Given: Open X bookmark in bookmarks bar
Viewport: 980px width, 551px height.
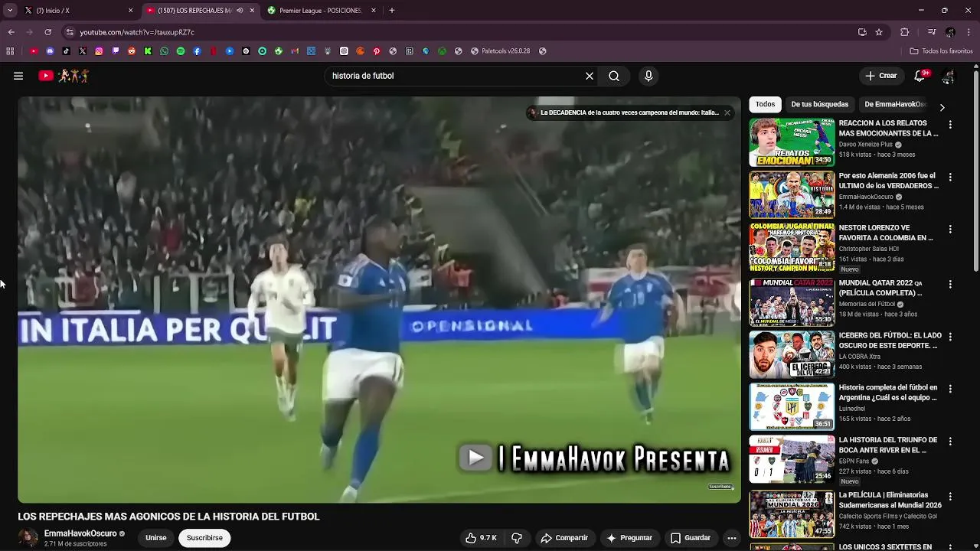Looking at the screenshot, I should (83, 51).
